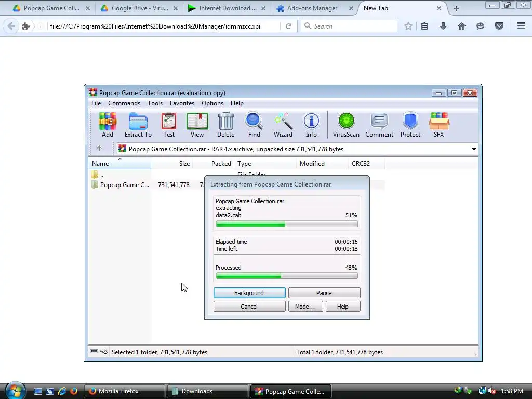Click the Add archive toolbar icon
Image resolution: width=532 pixels, height=399 pixels.
click(x=108, y=125)
